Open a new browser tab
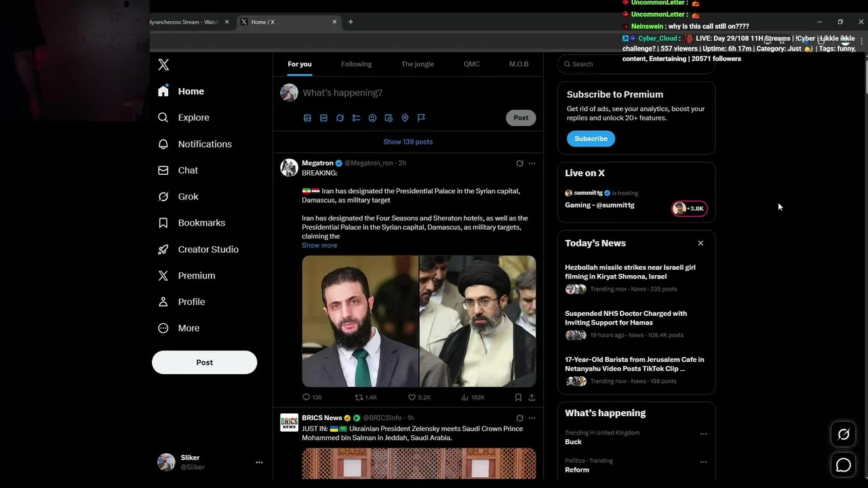Image resolution: width=868 pixels, height=488 pixels. click(351, 22)
